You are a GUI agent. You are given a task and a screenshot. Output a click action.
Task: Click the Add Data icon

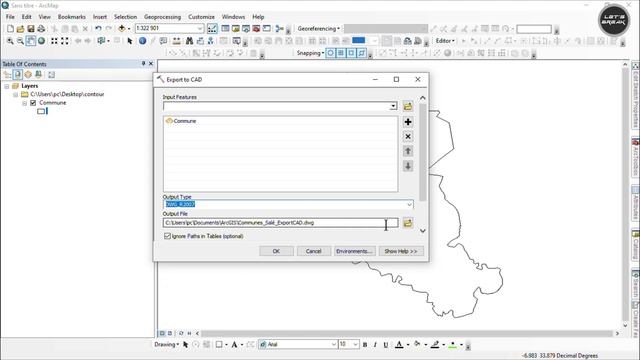(122, 29)
